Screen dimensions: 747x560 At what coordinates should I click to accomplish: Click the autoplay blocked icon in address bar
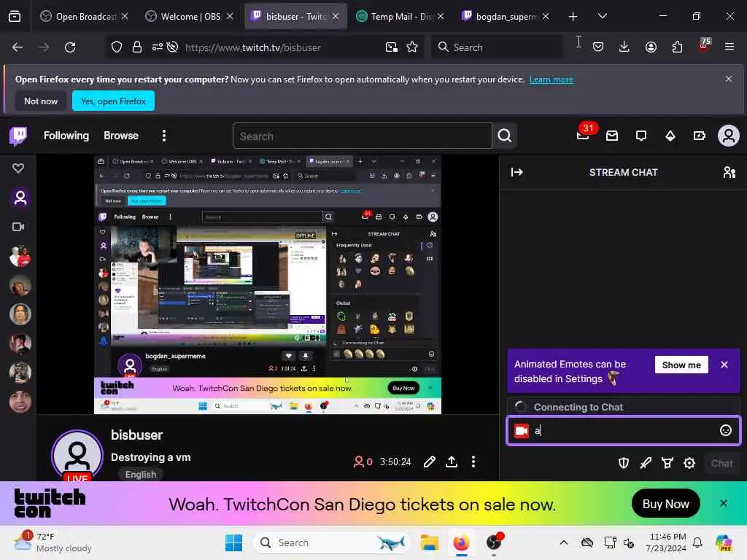tap(172, 47)
